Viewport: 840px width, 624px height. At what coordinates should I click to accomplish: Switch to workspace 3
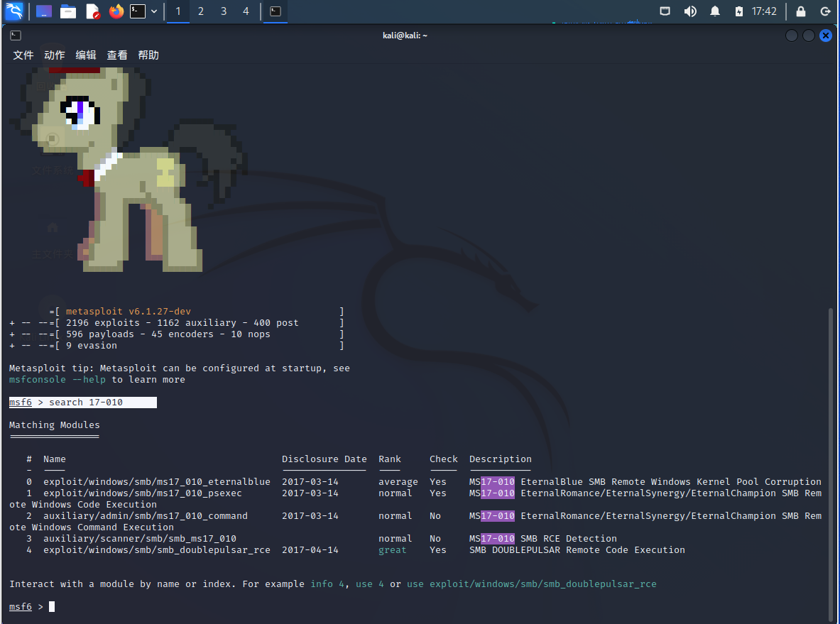pyautogui.click(x=224, y=11)
